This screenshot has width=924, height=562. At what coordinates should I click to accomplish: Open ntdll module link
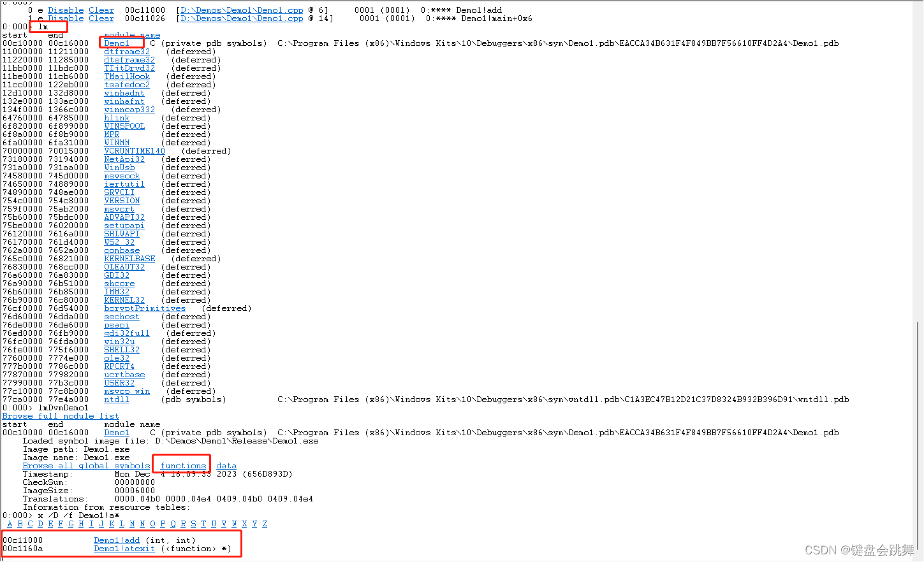(117, 400)
